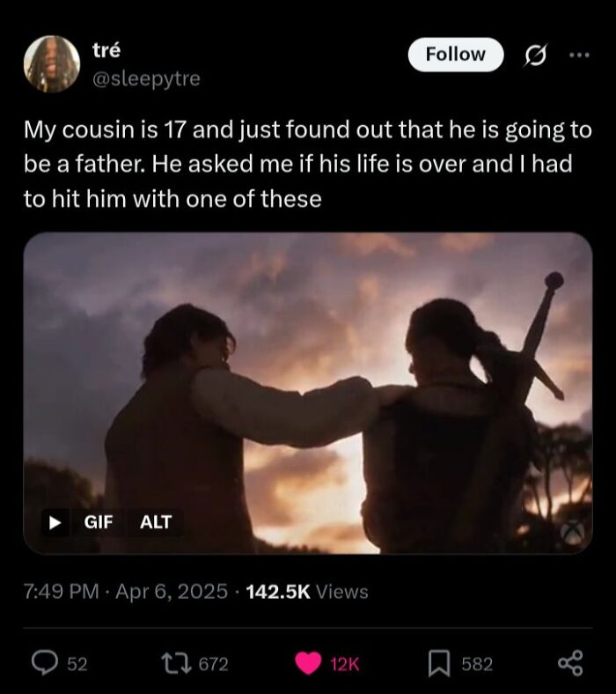Image resolution: width=616 pixels, height=694 pixels.
Task: Click the Grok slashed-circle icon
Action: (534, 55)
